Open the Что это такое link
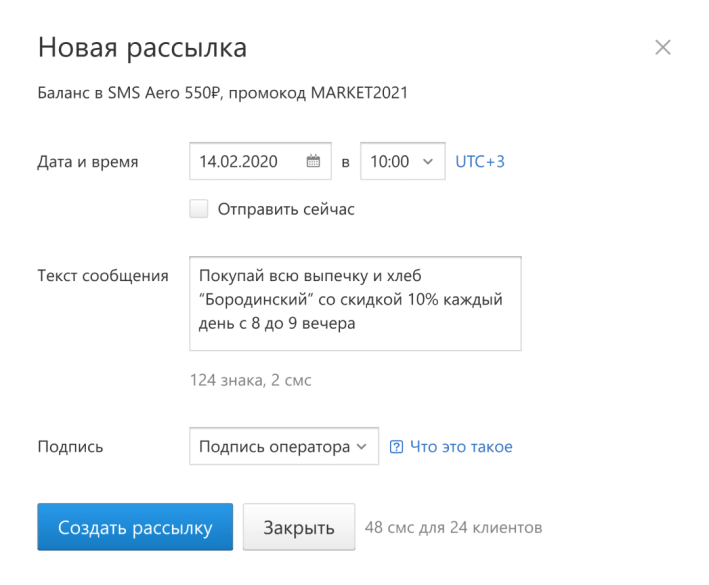709x585 pixels. click(x=461, y=447)
